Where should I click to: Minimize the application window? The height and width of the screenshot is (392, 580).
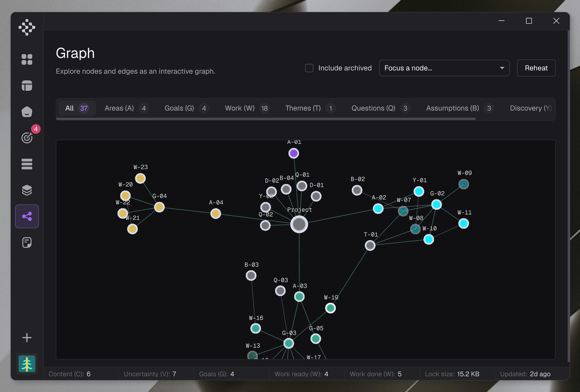[501, 21]
